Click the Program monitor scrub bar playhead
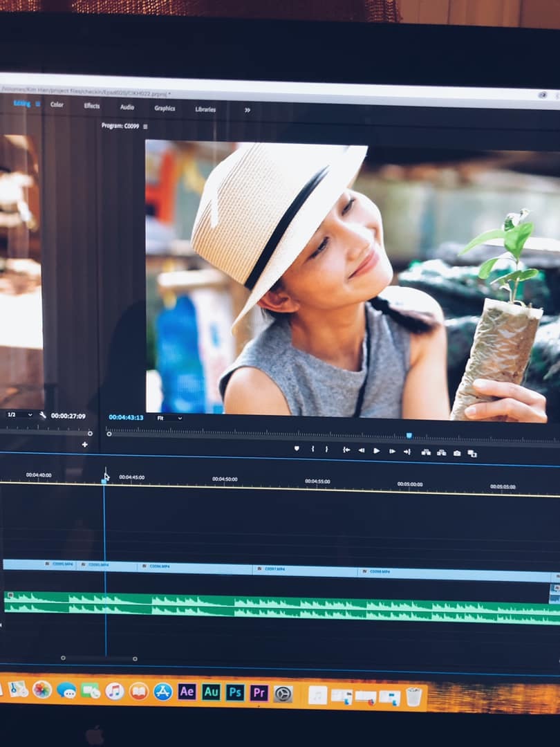Screen dimensions: 560x747 click(x=409, y=436)
